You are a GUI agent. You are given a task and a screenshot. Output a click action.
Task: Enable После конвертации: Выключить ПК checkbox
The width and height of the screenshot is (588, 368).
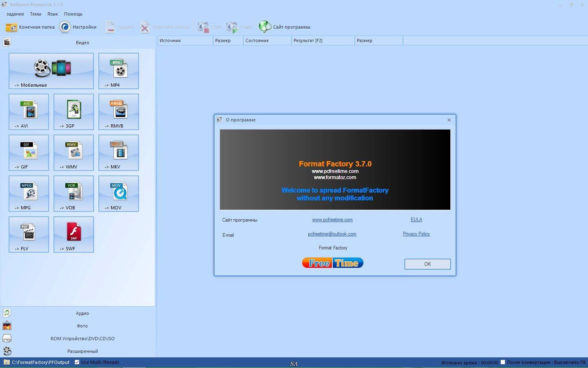(503, 362)
